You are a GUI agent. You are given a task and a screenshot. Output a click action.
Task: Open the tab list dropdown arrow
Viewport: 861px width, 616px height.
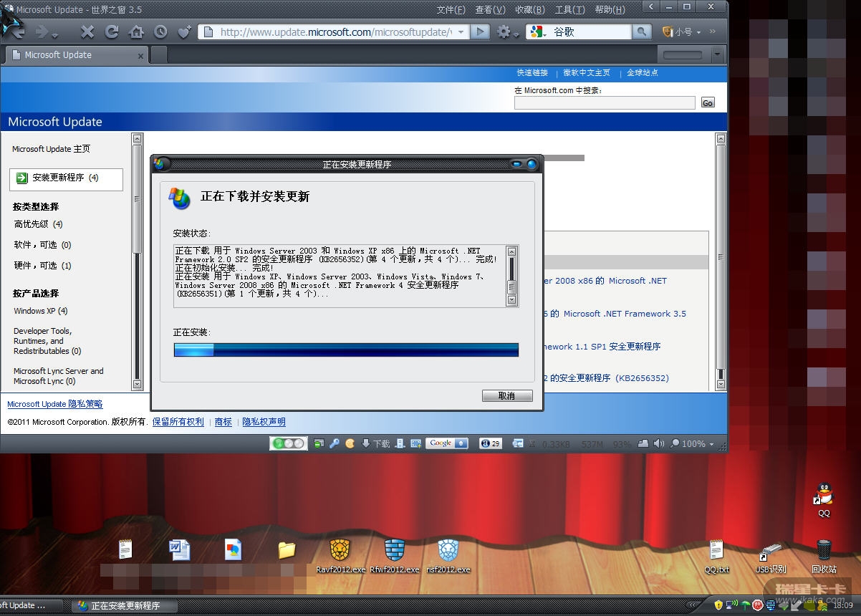718,54
